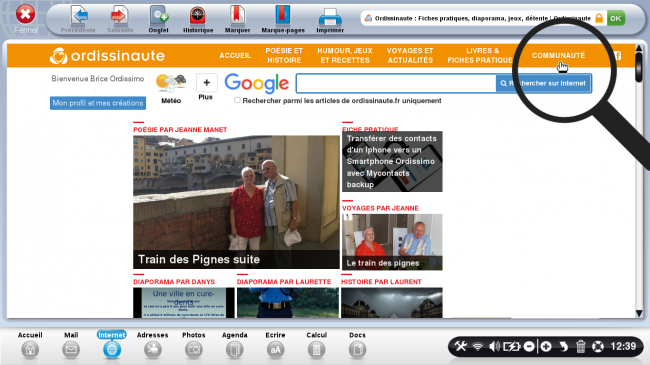Open the Photos app in the dock
Viewport: 650px width, 365px height.
point(194,345)
